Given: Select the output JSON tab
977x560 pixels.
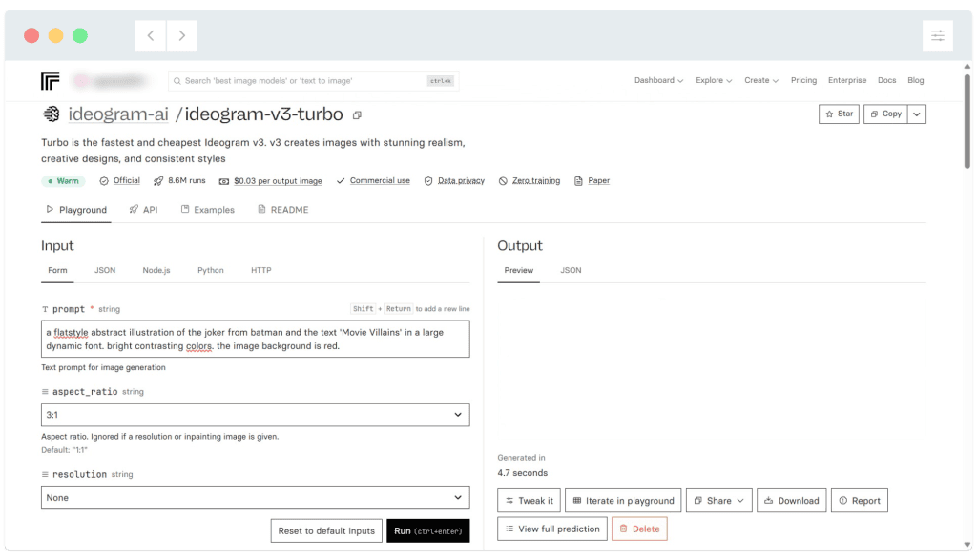Looking at the screenshot, I should 571,270.
